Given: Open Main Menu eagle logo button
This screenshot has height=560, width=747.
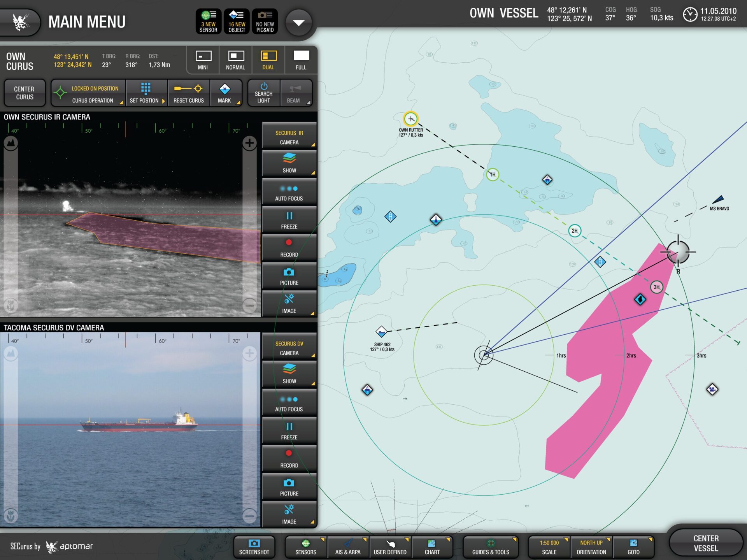Looking at the screenshot, I should [x=20, y=22].
